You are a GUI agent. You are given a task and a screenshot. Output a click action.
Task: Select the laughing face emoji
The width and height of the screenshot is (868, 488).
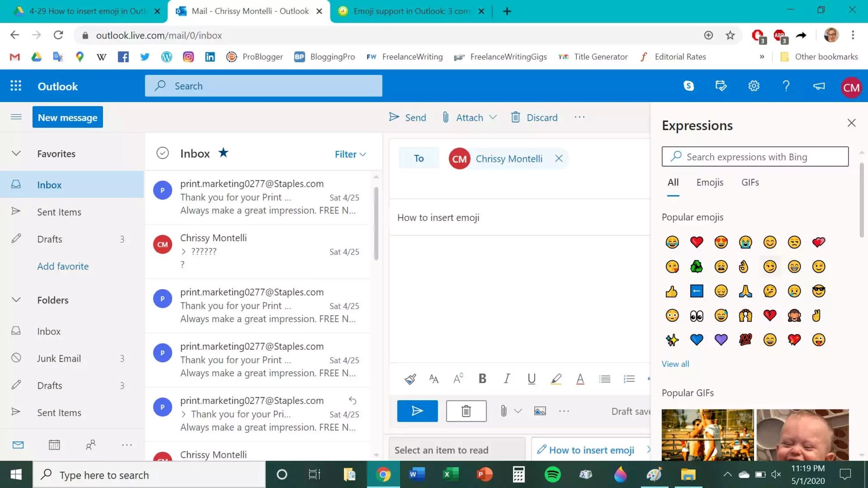[x=672, y=242]
